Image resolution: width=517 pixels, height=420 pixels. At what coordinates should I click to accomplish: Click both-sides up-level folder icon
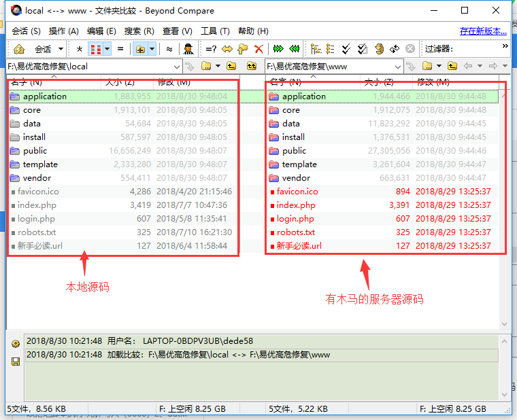(252, 66)
